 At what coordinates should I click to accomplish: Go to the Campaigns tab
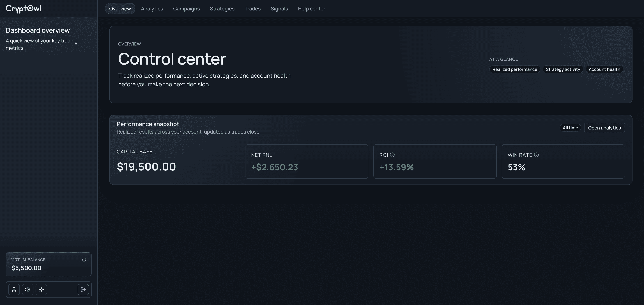(x=187, y=8)
